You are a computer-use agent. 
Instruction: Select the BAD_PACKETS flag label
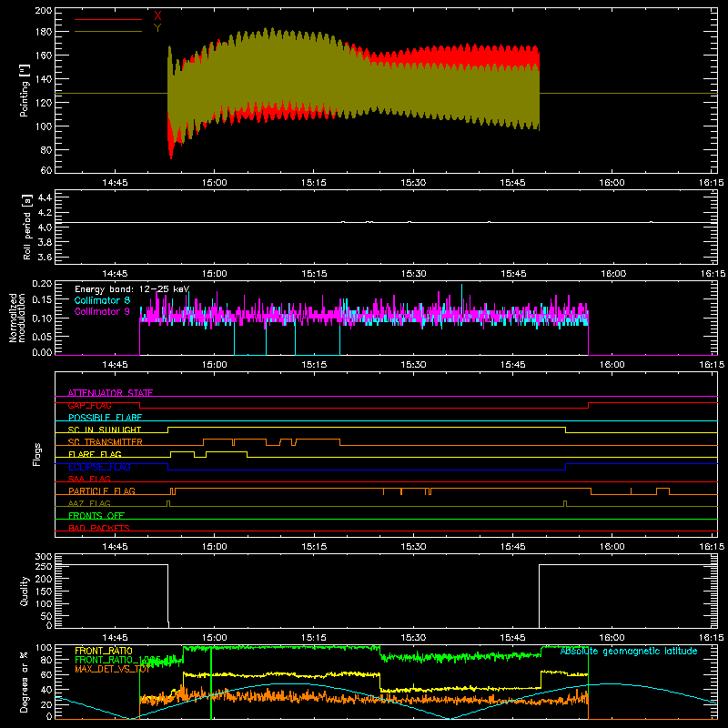[x=99, y=528]
